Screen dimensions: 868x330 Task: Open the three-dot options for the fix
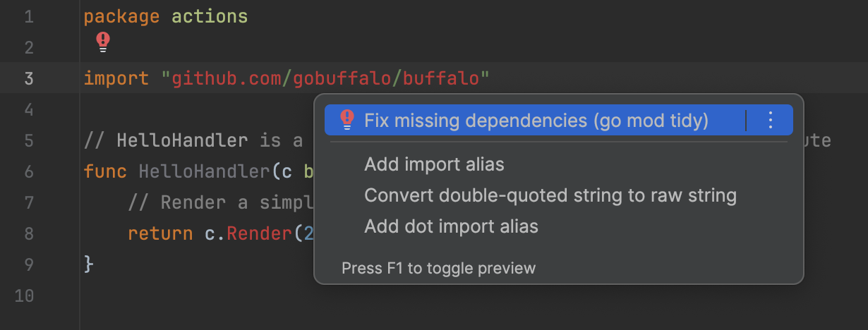tap(770, 120)
